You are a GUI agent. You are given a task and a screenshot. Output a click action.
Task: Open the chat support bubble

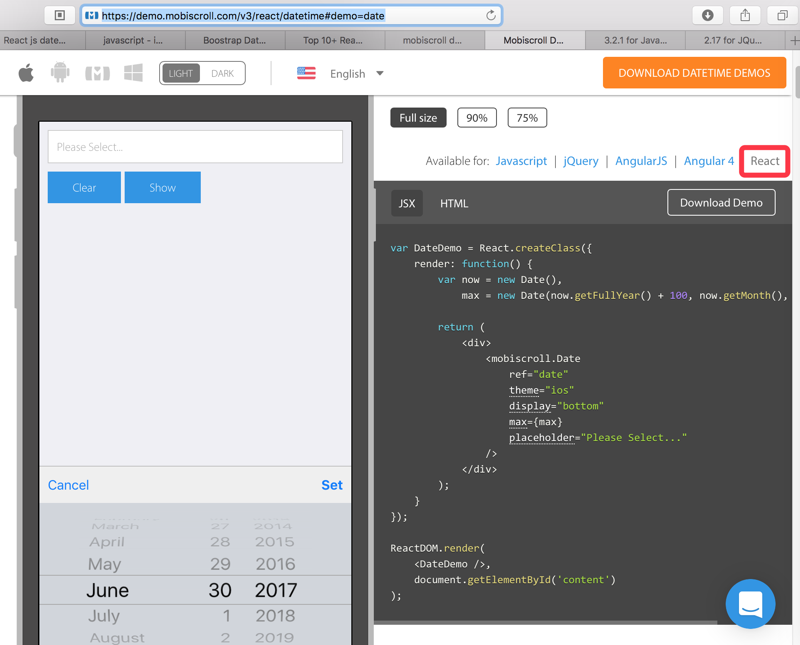coord(750,604)
